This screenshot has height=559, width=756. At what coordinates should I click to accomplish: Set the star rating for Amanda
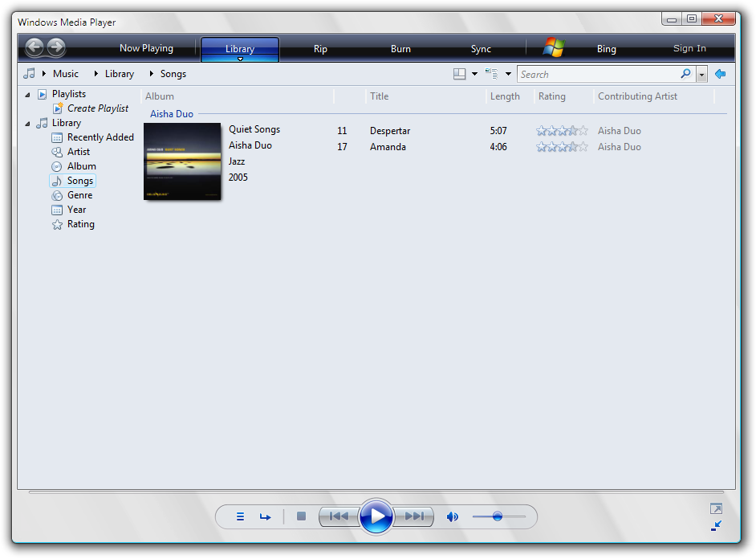562,147
